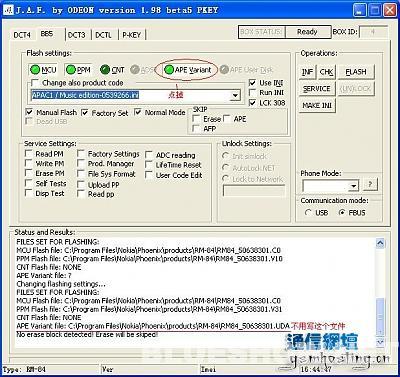
Task: Toggle the green MCU flash file indicator
Action: 35,70
